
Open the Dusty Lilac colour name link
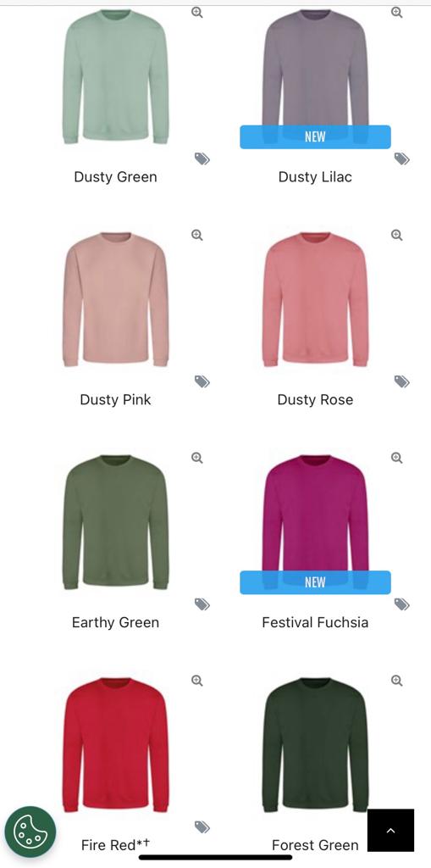click(x=315, y=177)
